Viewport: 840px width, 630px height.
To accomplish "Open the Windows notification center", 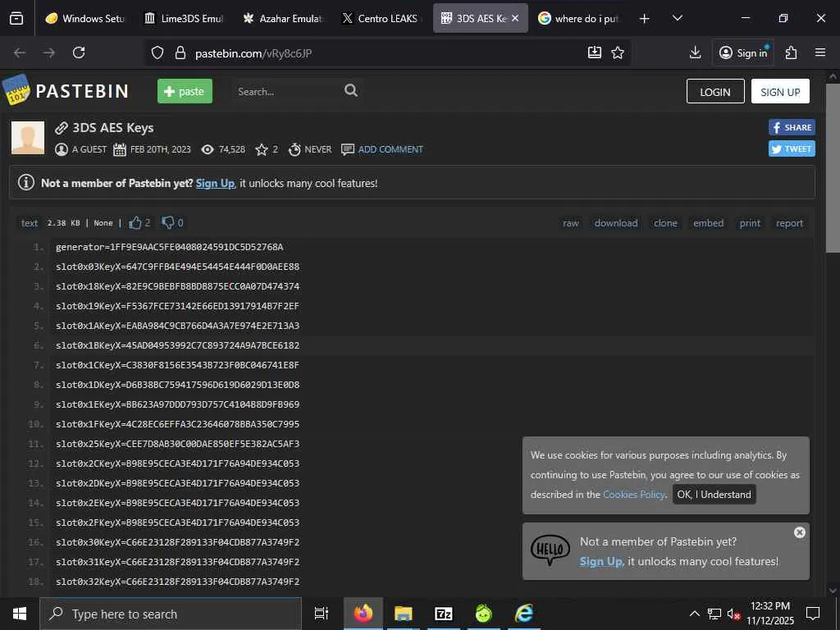I will coord(813,614).
